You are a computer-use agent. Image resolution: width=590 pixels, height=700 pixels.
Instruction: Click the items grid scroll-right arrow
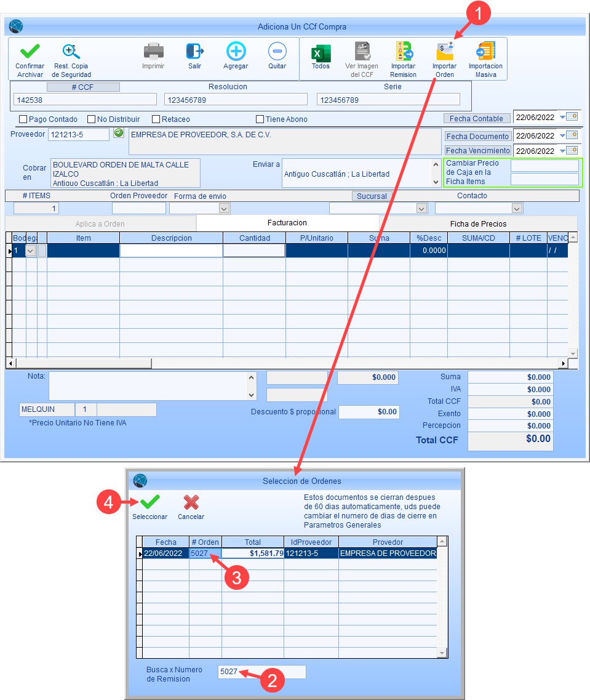[564, 363]
